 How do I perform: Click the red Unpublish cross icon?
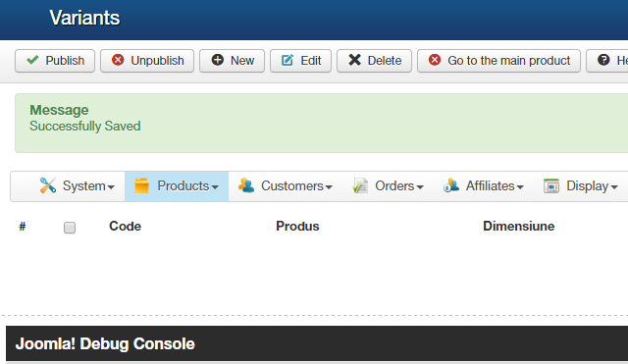coord(118,60)
